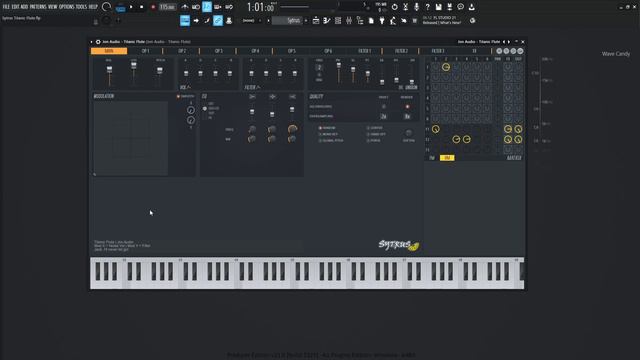This screenshot has width=640, height=360.
Task: Click the plug icon for plugin picker
Action: click(382, 20)
